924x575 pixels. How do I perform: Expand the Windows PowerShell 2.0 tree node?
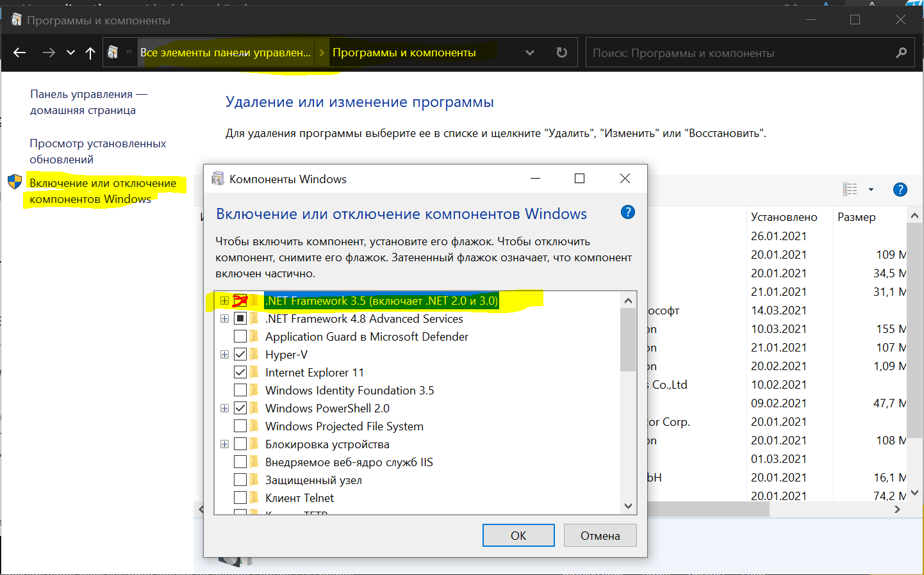pyautogui.click(x=224, y=408)
